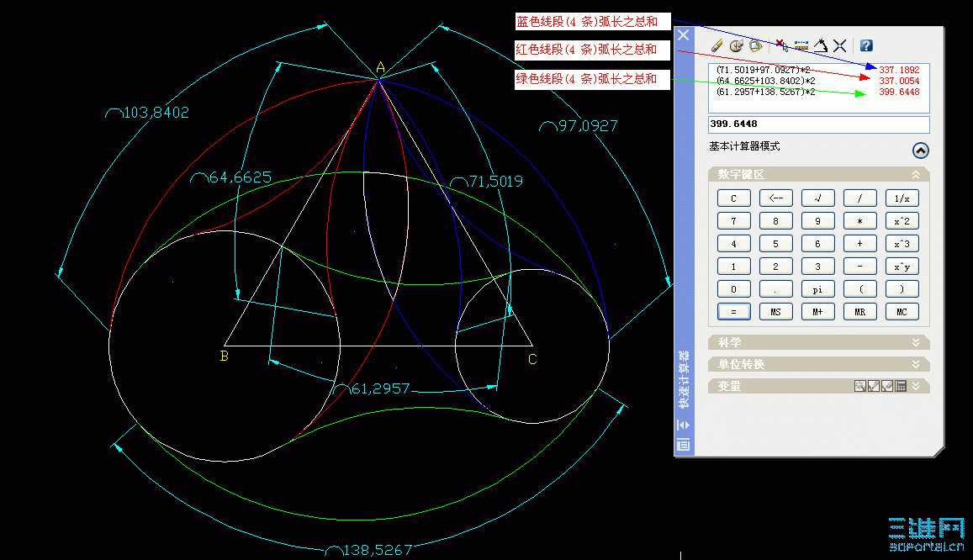The image size is (973, 560).
Task: Click keypad digit 0
Action: pyautogui.click(x=733, y=289)
